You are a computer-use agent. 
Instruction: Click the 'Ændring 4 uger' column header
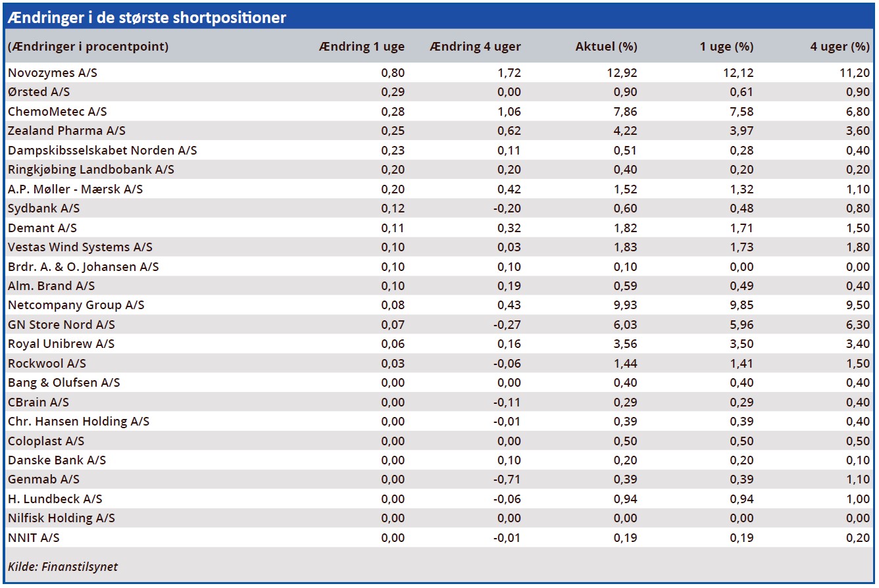tap(475, 47)
